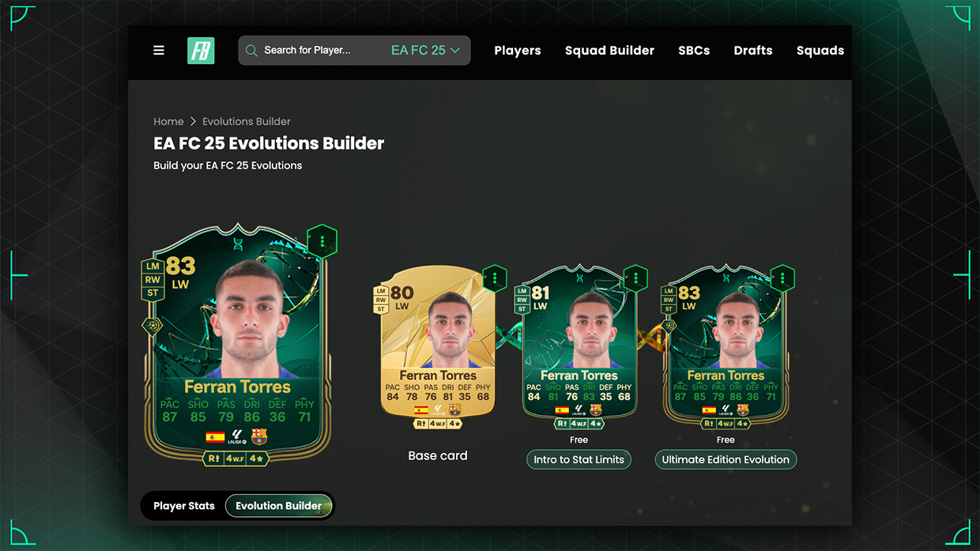980x551 pixels.
Task: Select the Evolution Builder toggle
Action: click(278, 506)
